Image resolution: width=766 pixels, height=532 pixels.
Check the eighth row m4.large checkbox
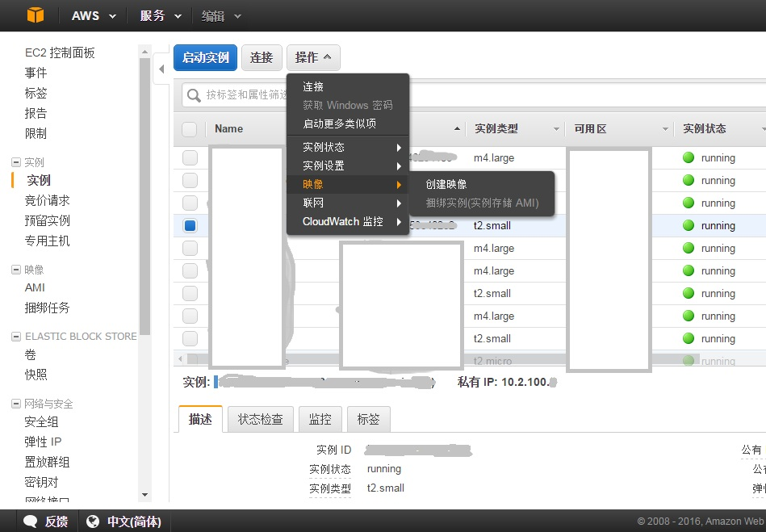[x=190, y=316]
